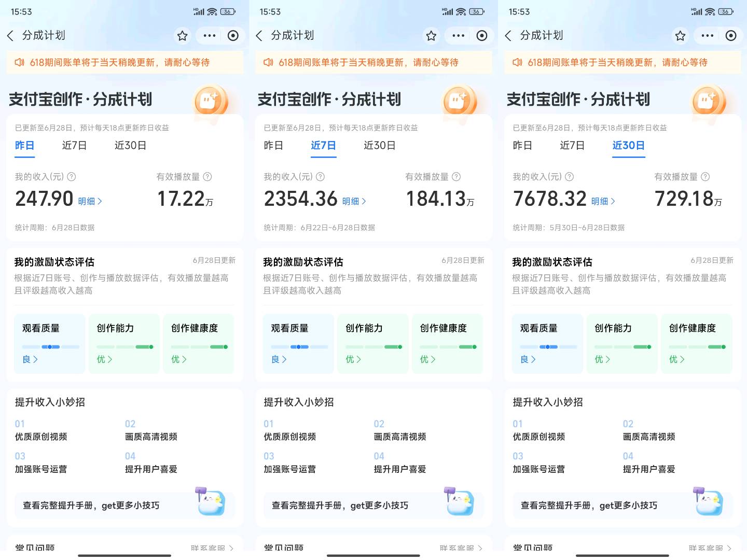747x560 pixels.
Task: Tap speaker notice icon in left 昨日 screen
Action: (x=19, y=62)
